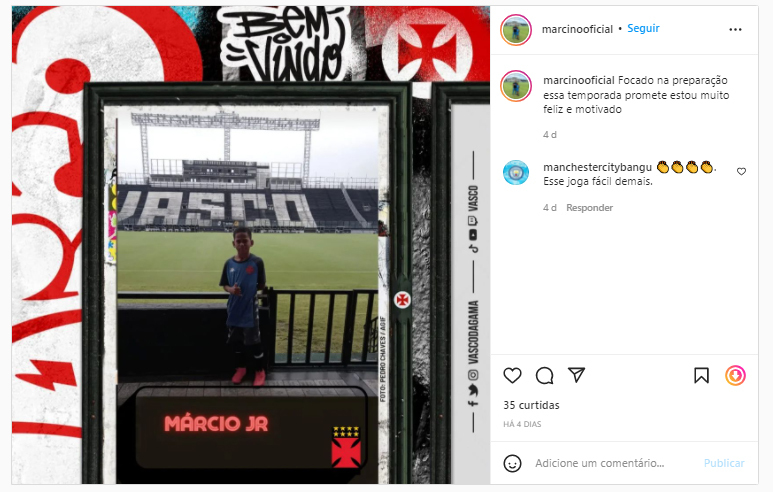
Task: Click the marcinooficial header profile picture
Action: (516, 30)
